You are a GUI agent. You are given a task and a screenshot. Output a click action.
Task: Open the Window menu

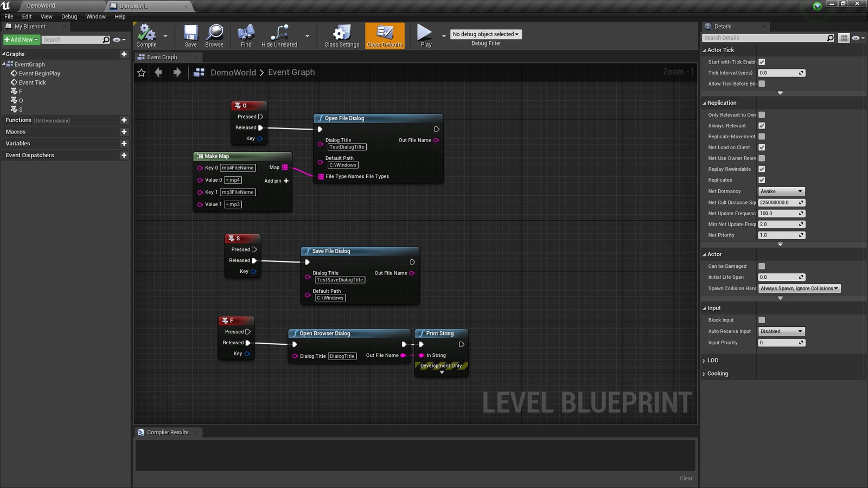click(x=95, y=17)
